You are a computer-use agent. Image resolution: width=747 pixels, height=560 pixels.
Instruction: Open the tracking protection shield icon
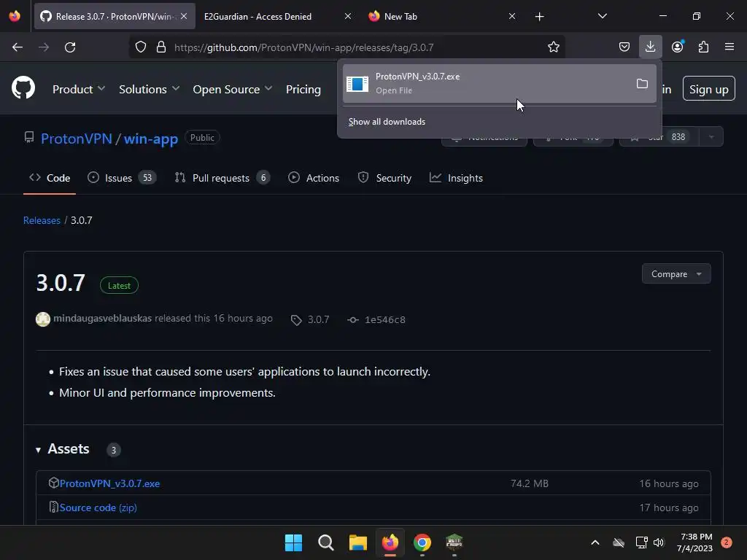coord(141,47)
